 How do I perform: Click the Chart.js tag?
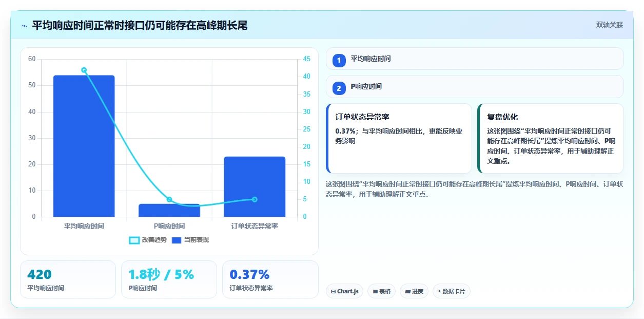[x=344, y=291]
